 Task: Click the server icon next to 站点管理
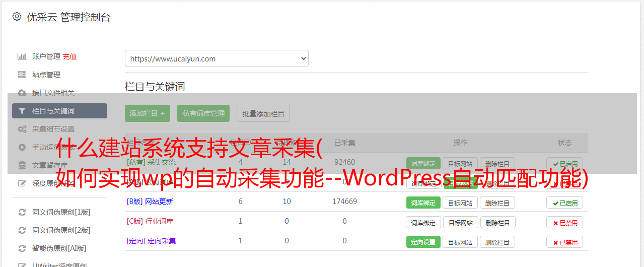tap(22, 75)
